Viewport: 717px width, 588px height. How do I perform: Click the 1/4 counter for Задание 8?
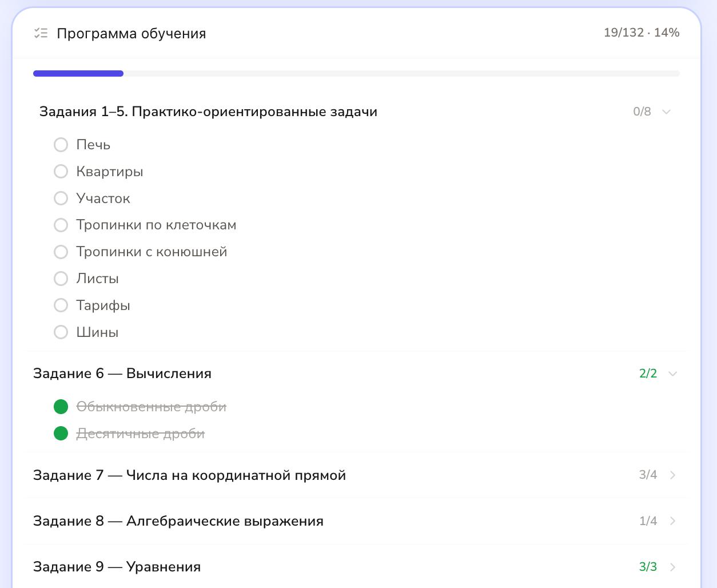(x=648, y=521)
